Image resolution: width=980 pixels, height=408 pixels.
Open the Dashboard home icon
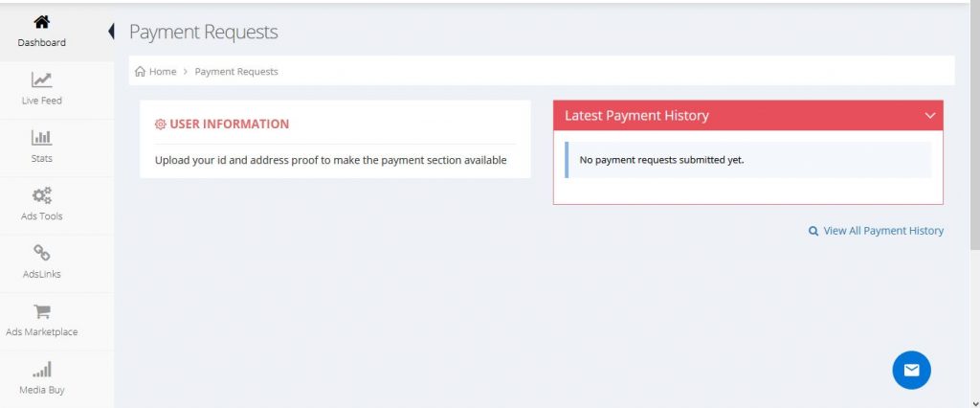pyautogui.click(x=41, y=23)
